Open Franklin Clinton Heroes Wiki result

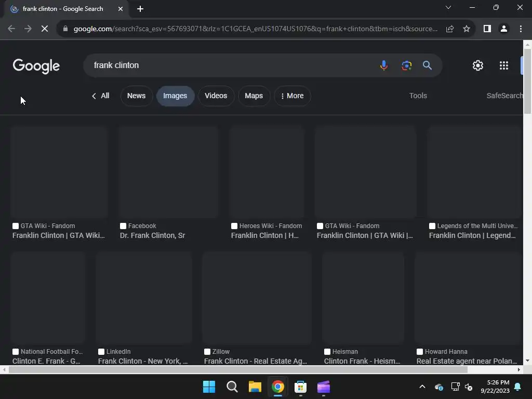(264, 235)
